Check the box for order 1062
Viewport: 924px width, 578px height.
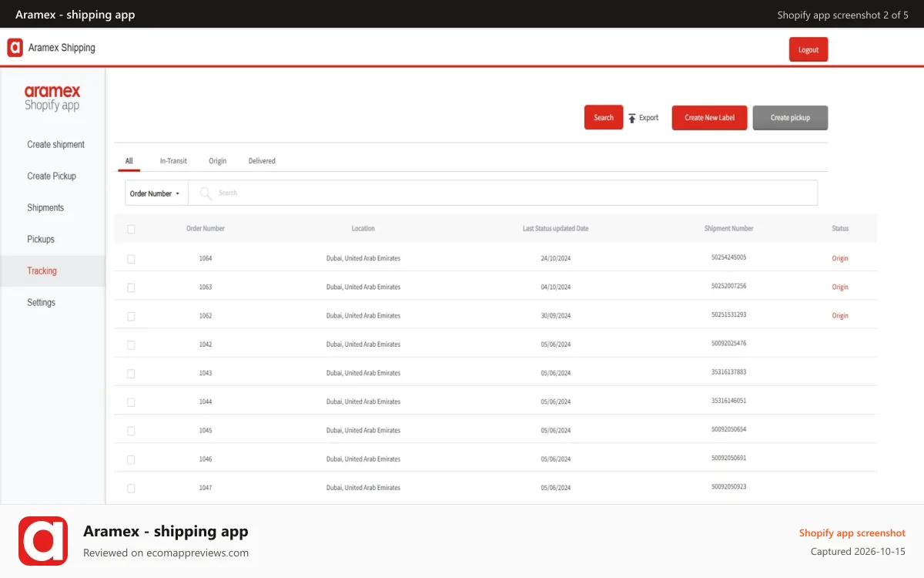click(x=131, y=316)
